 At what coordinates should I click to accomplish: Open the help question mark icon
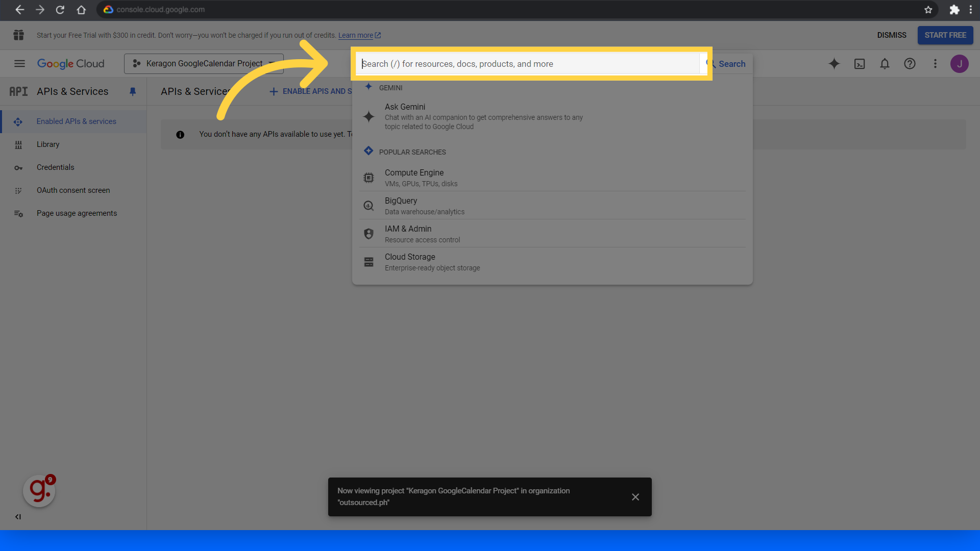point(910,64)
